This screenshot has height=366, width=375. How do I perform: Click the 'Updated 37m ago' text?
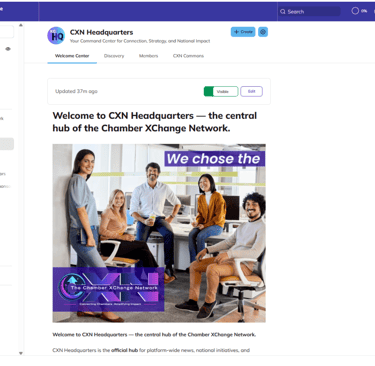76,91
